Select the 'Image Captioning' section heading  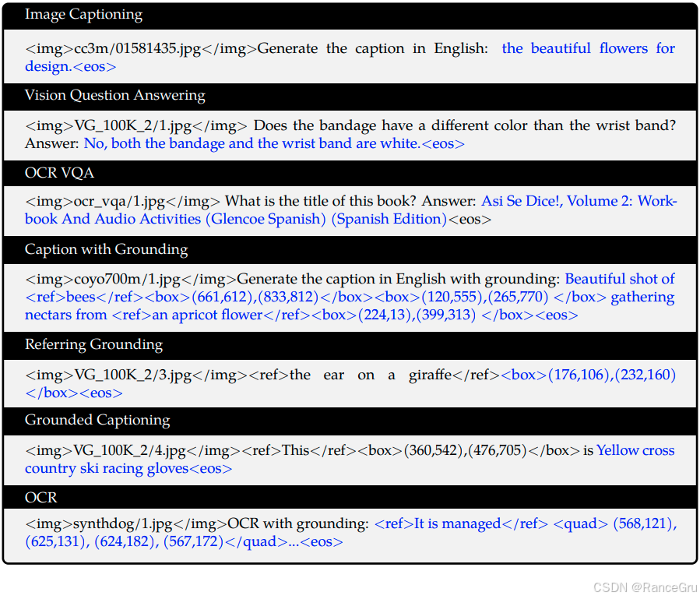83,14
